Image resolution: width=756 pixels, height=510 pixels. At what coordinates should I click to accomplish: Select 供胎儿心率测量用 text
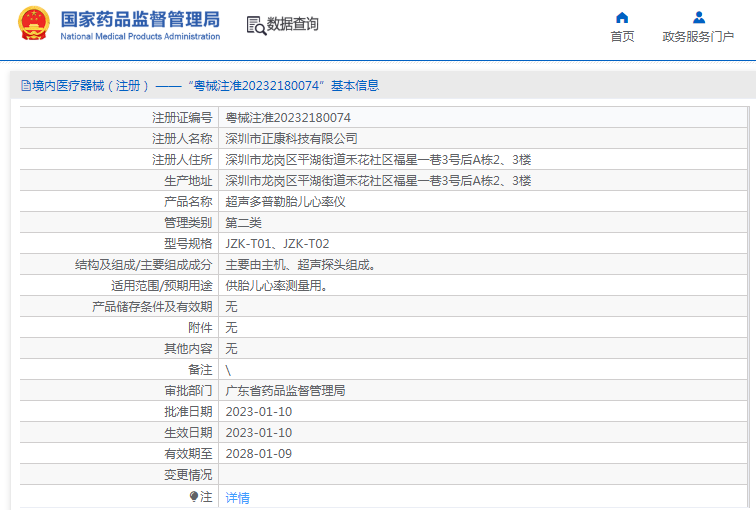pos(276,286)
